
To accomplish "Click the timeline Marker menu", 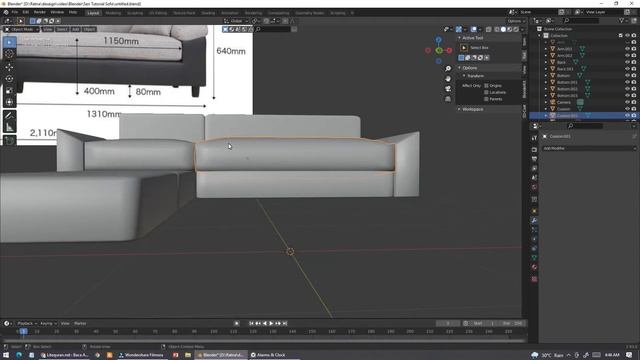I will [x=80, y=323].
